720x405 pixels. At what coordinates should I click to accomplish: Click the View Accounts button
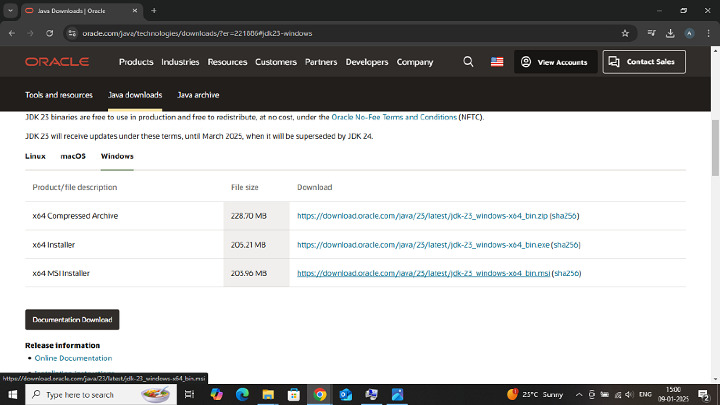556,62
